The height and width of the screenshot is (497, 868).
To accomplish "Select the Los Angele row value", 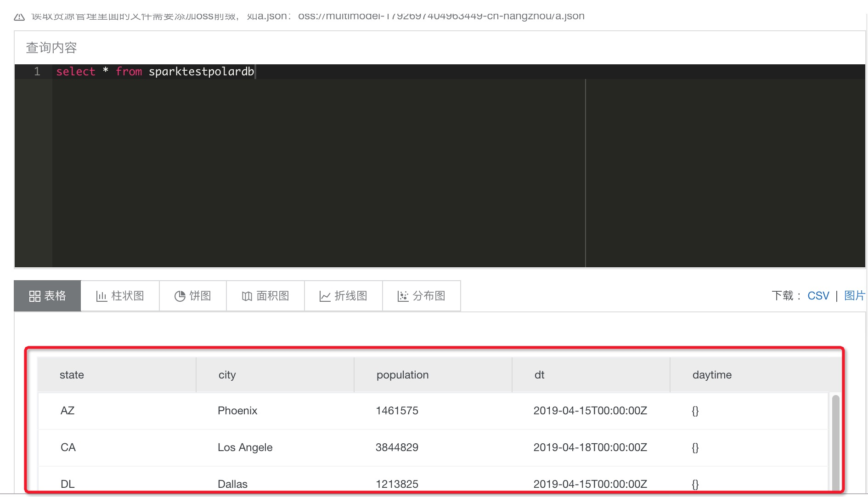I will tap(245, 447).
